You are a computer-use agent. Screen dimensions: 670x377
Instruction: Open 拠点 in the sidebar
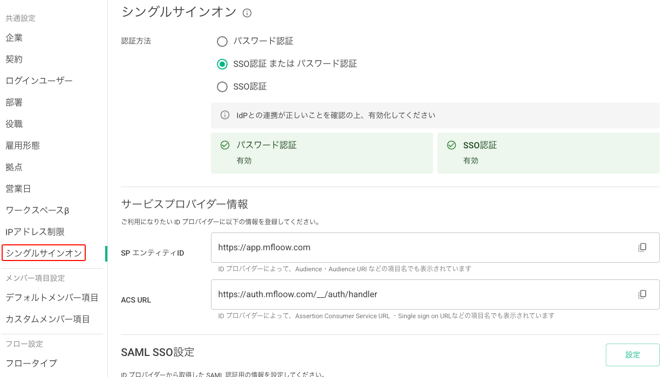point(14,167)
